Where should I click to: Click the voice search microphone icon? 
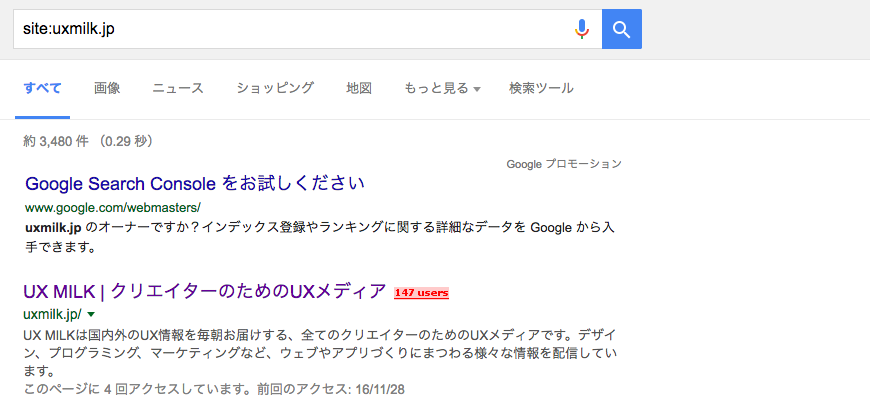pos(581,29)
